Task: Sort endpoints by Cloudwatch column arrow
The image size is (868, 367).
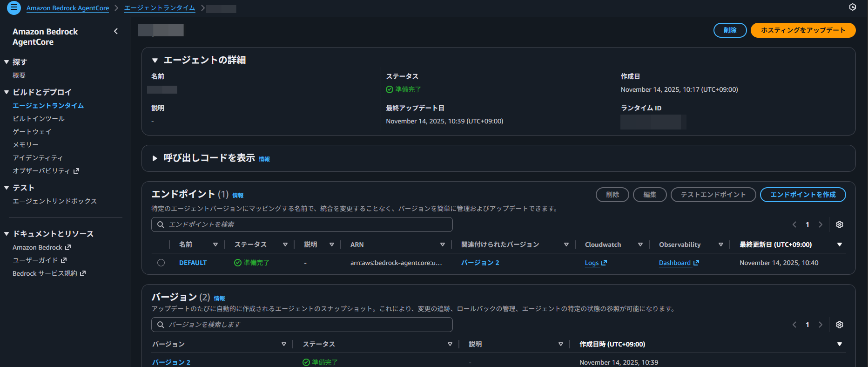Action: [640, 245]
